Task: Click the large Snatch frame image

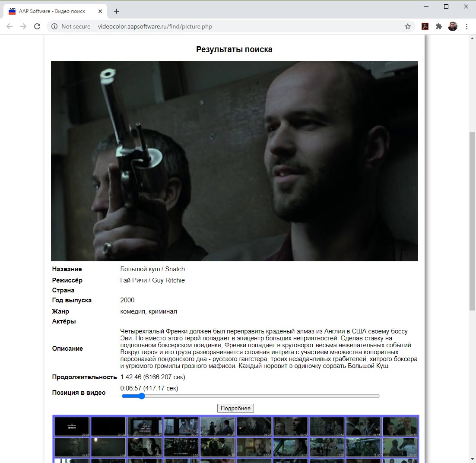Action: pos(235,161)
